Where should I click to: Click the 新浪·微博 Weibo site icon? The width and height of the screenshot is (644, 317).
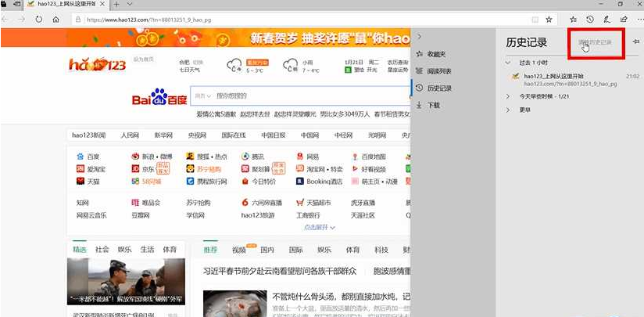tap(135, 157)
